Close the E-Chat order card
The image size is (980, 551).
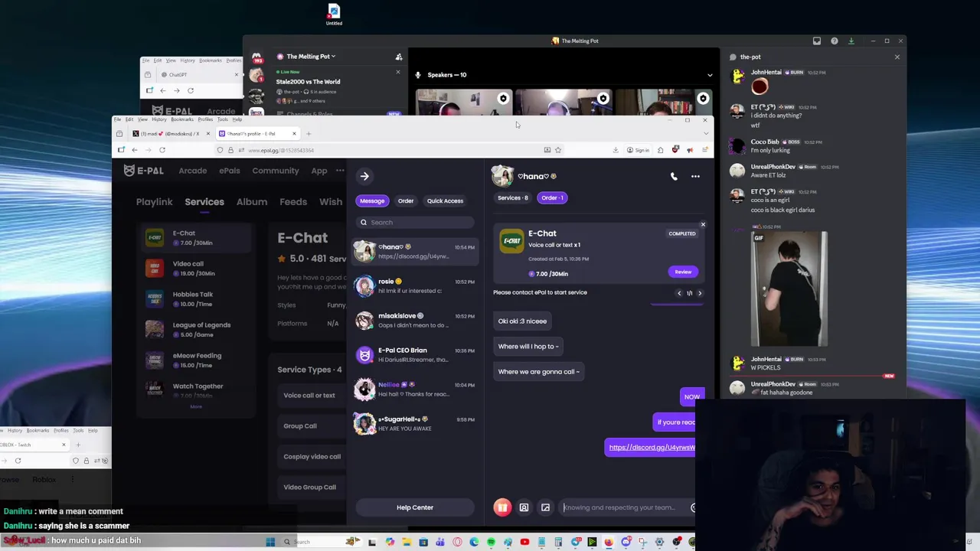(703, 225)
